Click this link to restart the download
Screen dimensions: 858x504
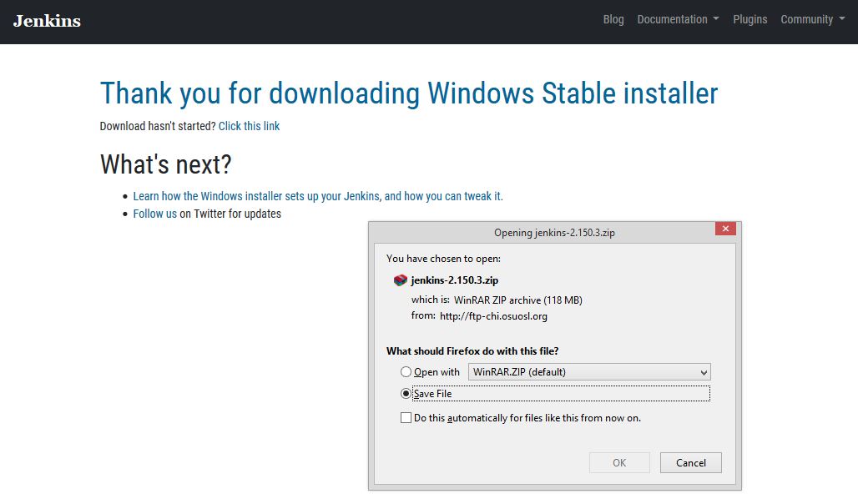click(x=248, y=126)
